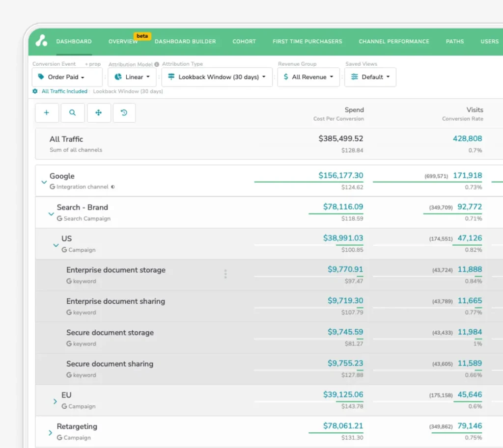Screen dimensions: 503x448
Task: Open the Lookback Window (30 days) dropdown
Action: (x=217, y=77)
